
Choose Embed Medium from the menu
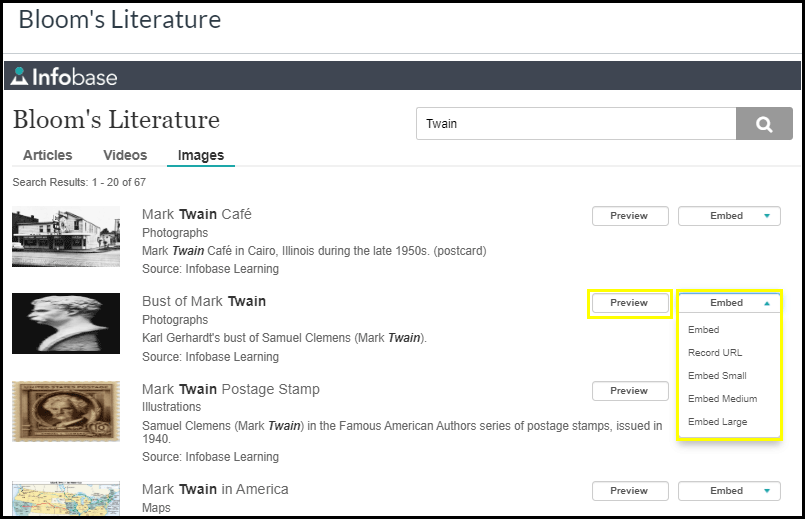(x=722, y=399)
